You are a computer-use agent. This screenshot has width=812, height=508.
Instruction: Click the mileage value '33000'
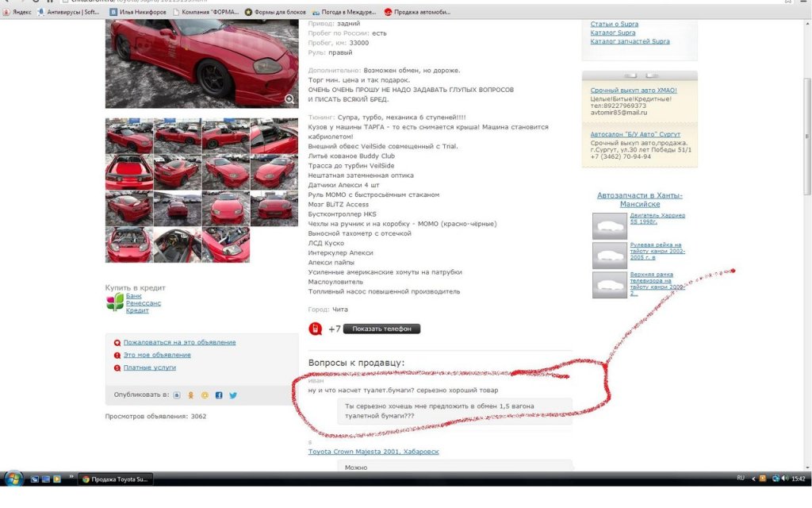[x=359, y=43]
